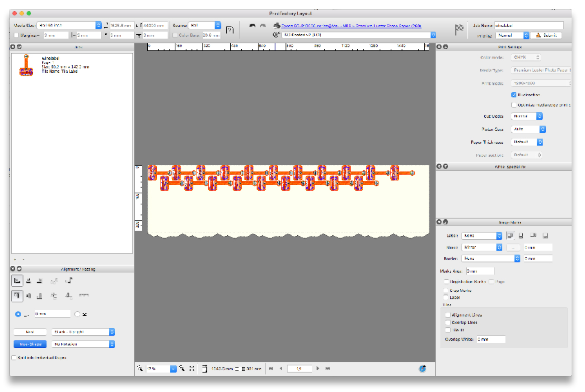Click the blue globe icon in bottom bar

[422, 369]
